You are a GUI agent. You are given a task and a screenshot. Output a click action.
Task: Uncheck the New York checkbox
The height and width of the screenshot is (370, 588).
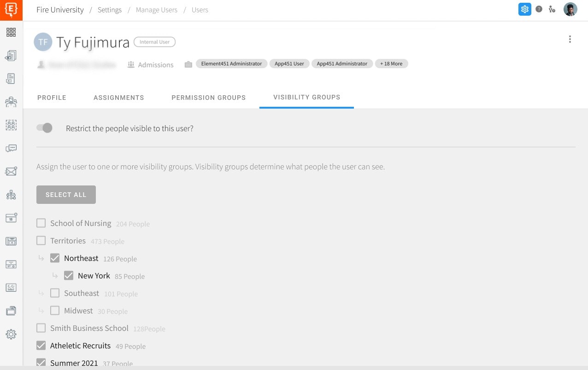coord(69,276)
